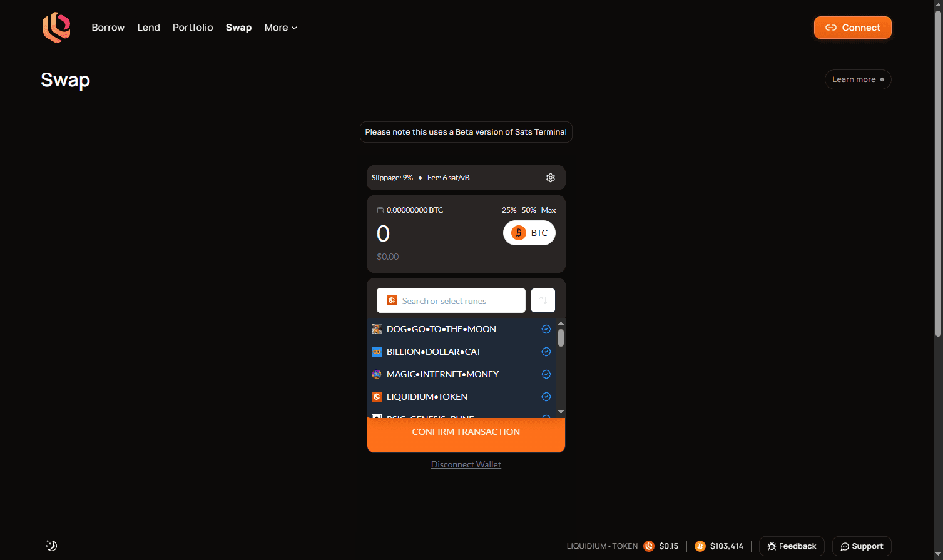Click the Slippage: 9% label
The image size is (943, 560).
pos(392,178)
